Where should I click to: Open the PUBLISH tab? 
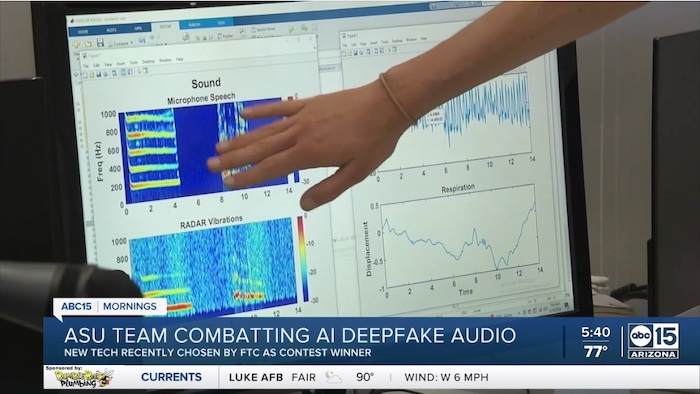[x=194, y=25]
